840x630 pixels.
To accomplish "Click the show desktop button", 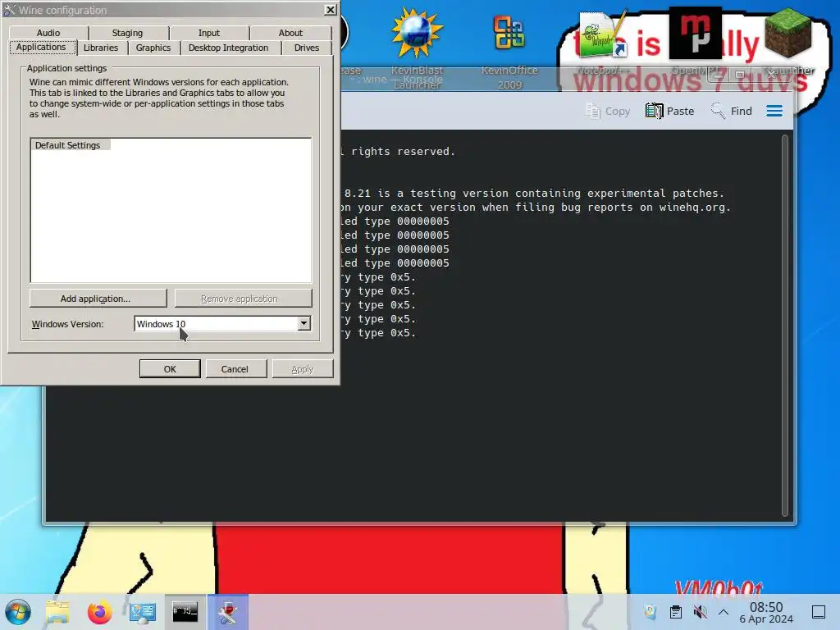I will pyautogui.click(x=819, y=612).
